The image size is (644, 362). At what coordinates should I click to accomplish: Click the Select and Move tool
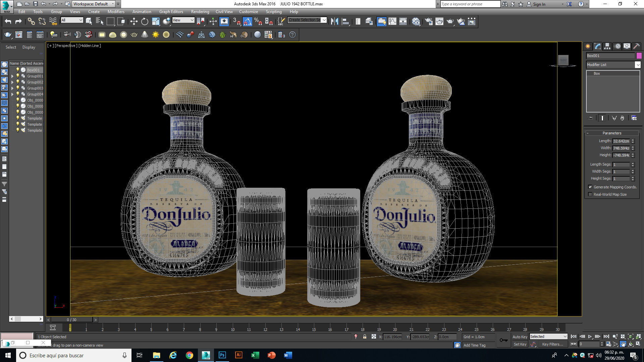(x=134, y=21)
